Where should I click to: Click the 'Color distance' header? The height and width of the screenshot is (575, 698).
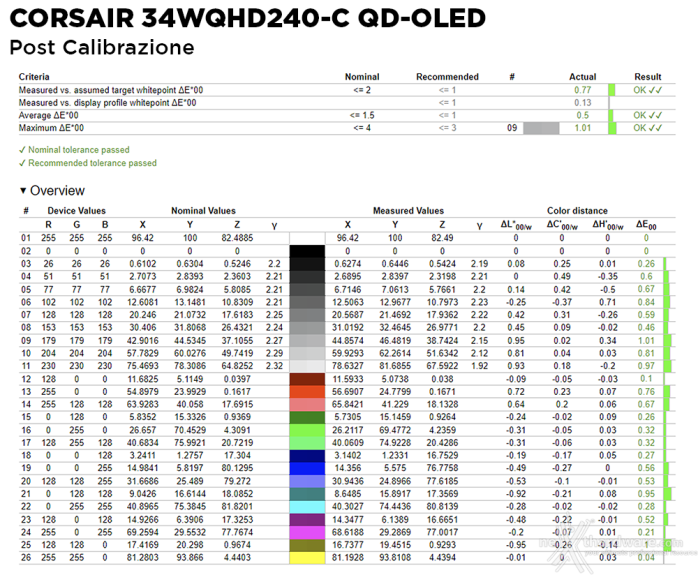577,211
